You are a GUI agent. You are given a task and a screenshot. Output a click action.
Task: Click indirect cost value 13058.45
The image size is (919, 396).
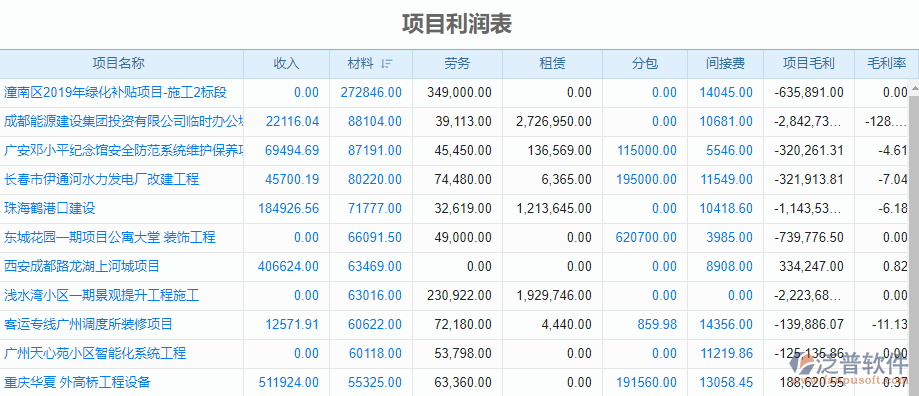click(x=726, y=383)
